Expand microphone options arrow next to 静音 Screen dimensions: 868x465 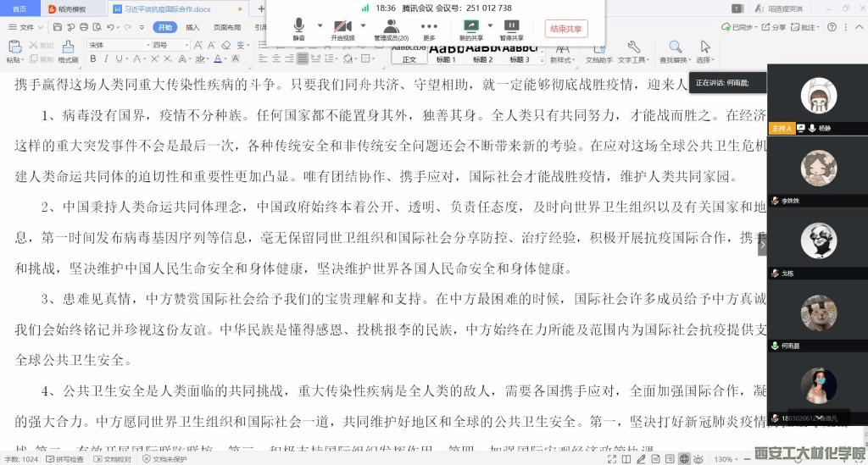pos(320,25)
